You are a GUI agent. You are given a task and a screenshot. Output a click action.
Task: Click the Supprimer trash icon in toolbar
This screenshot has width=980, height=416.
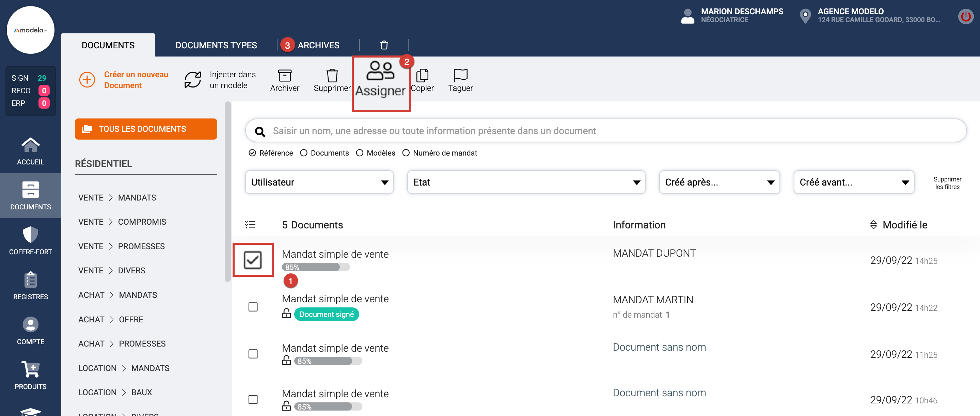pyautogui.click(x=332, y=75)
